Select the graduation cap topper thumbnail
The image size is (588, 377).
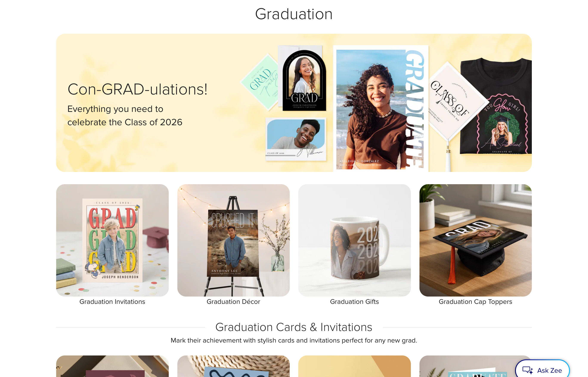point(475,240)
